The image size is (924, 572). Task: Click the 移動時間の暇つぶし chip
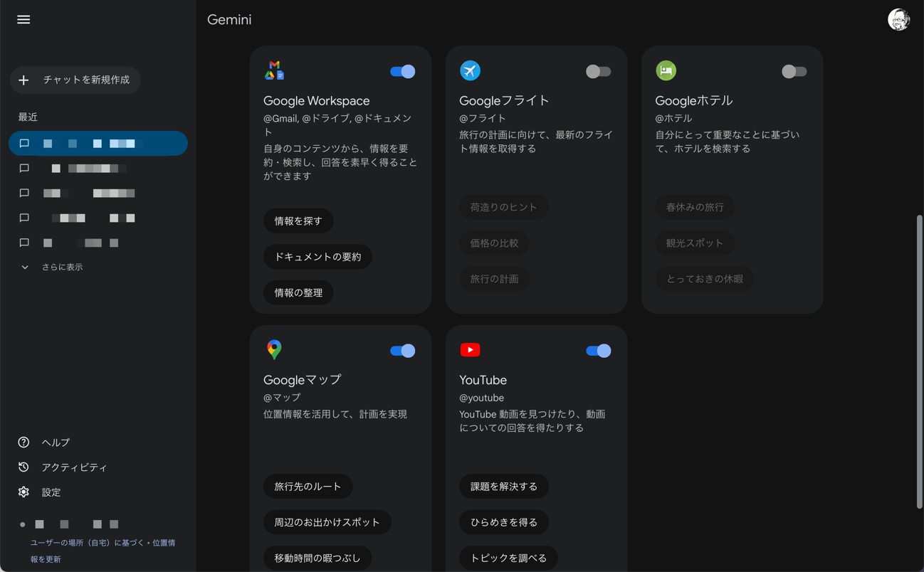pyautogui.click(x=317, y=558)
